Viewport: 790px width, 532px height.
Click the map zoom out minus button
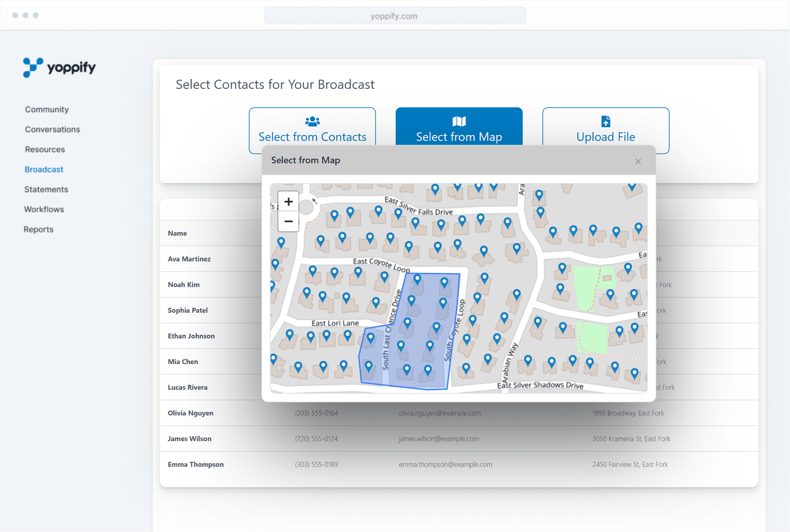point(288,222)
